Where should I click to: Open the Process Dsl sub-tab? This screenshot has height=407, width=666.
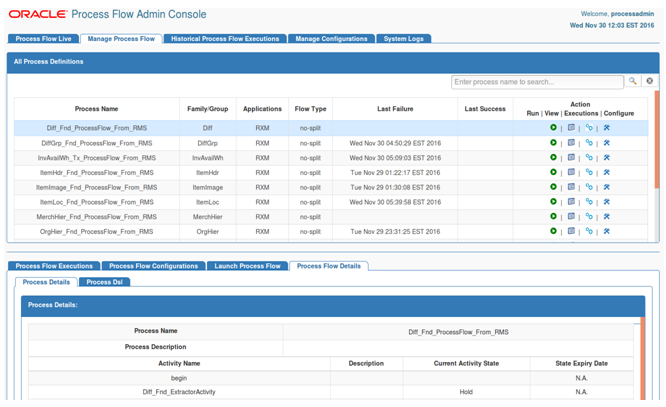click(x=104, y=282)
